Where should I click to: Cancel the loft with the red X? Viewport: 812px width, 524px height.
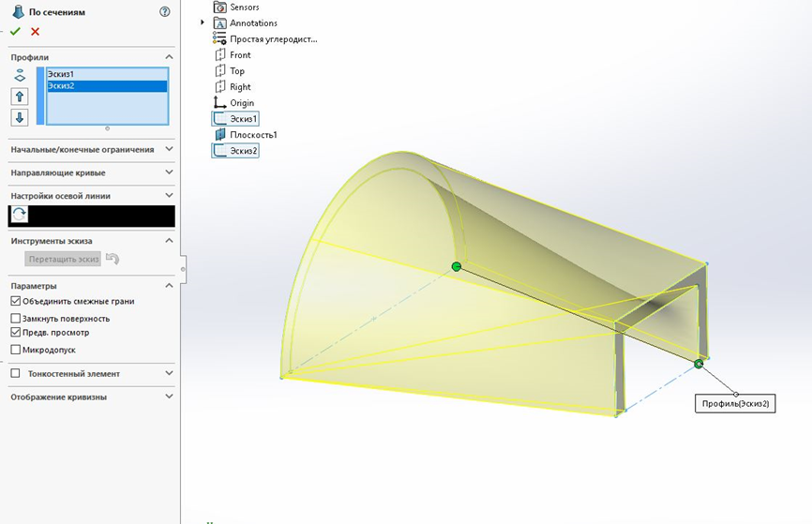point(36,32)
